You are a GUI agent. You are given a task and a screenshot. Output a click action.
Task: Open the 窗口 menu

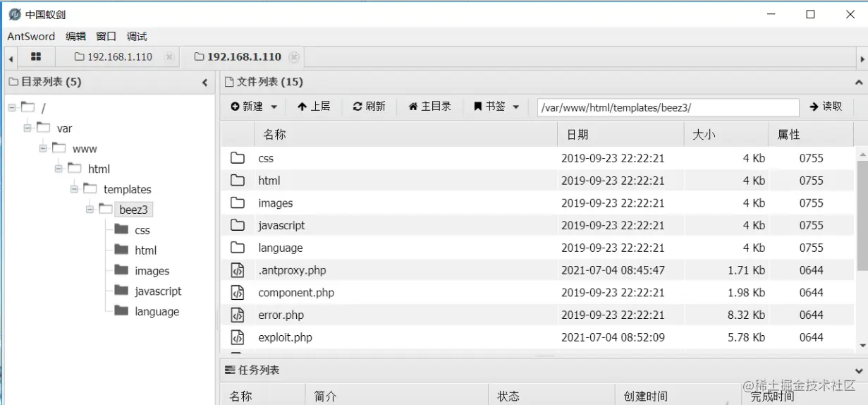click(106, 37)
